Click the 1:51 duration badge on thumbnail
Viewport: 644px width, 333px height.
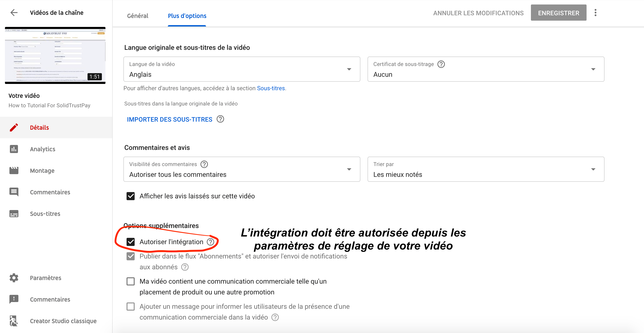tap(94, 77)
